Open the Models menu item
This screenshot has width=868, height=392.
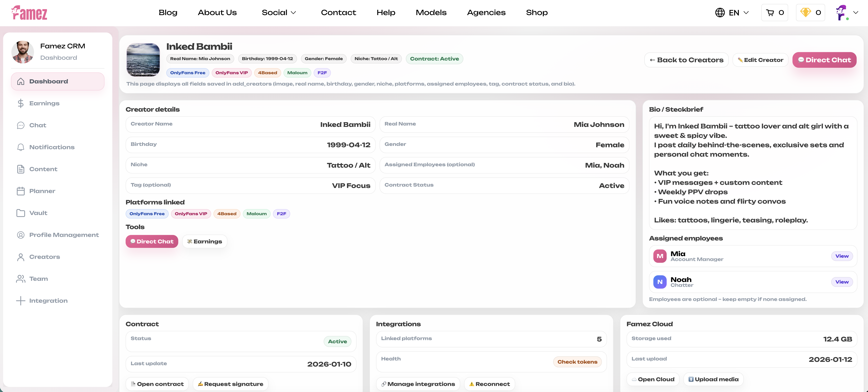pyautogui.click(x=431, y=13)
